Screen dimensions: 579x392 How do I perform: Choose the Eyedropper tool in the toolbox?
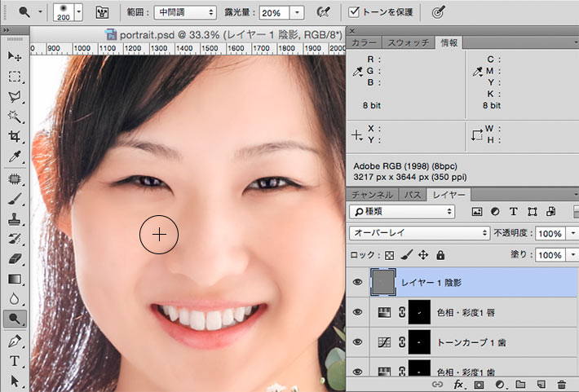coord(15,157)
